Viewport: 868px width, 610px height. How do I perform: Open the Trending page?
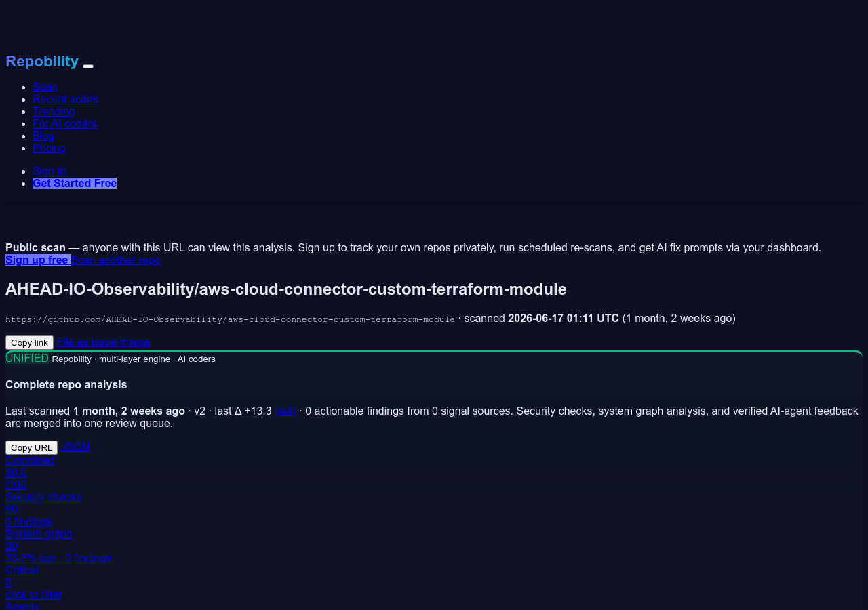click(54, 111)
